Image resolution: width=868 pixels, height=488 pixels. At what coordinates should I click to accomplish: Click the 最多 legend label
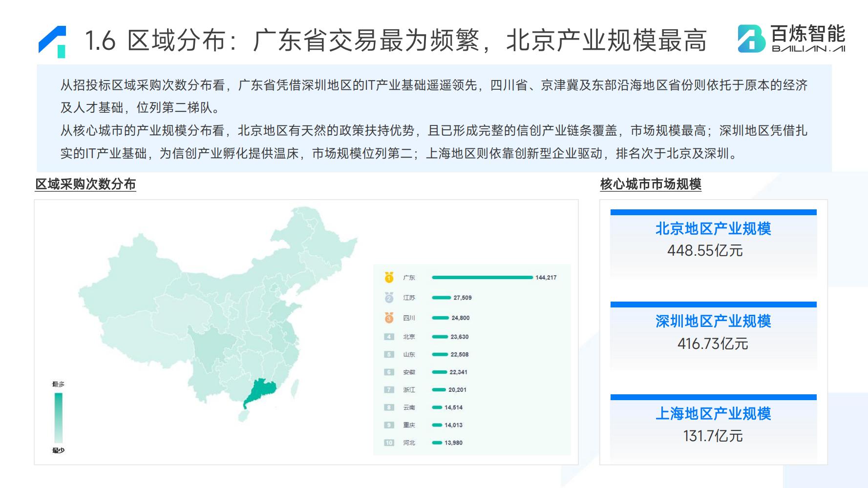[x=58, y=384]
